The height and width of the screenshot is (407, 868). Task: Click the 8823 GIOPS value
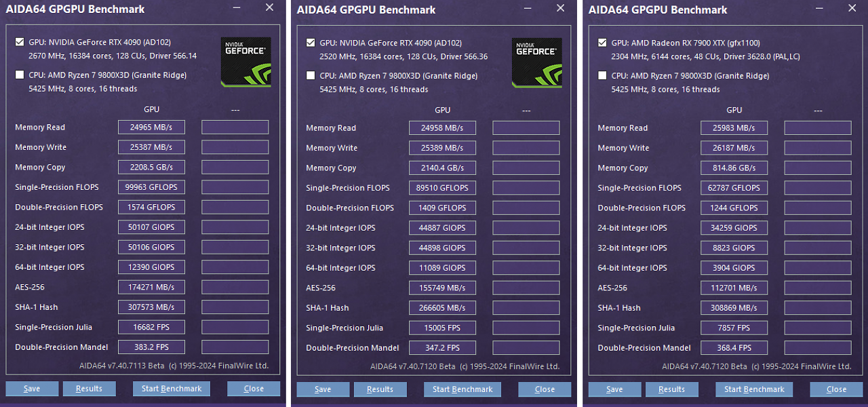point(734,248)
